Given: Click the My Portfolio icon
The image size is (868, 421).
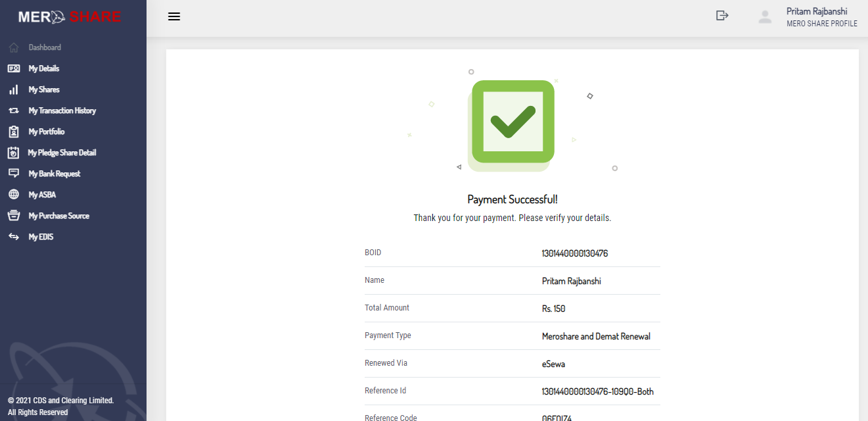Looking at the screenshot, I should 14,131.
